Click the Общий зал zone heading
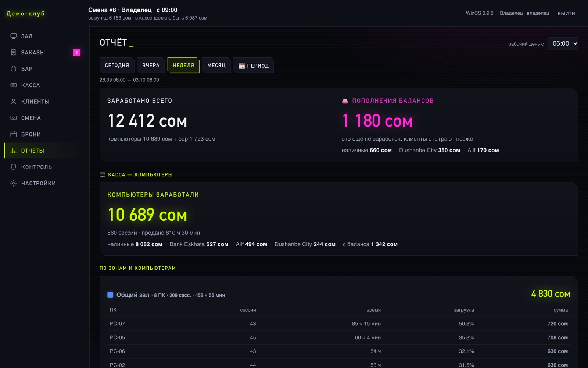This screenshot has width=588, height=368. (x=133, y=295)
